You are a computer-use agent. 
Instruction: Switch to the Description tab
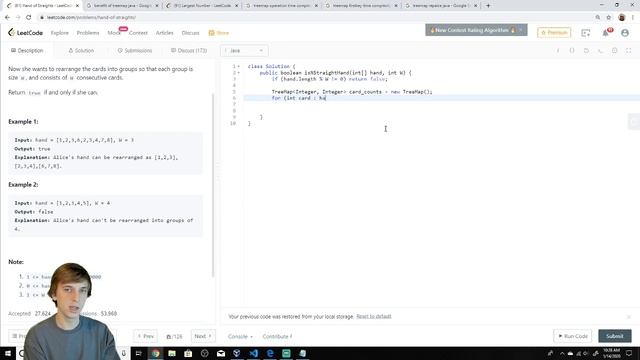[27, 51]
